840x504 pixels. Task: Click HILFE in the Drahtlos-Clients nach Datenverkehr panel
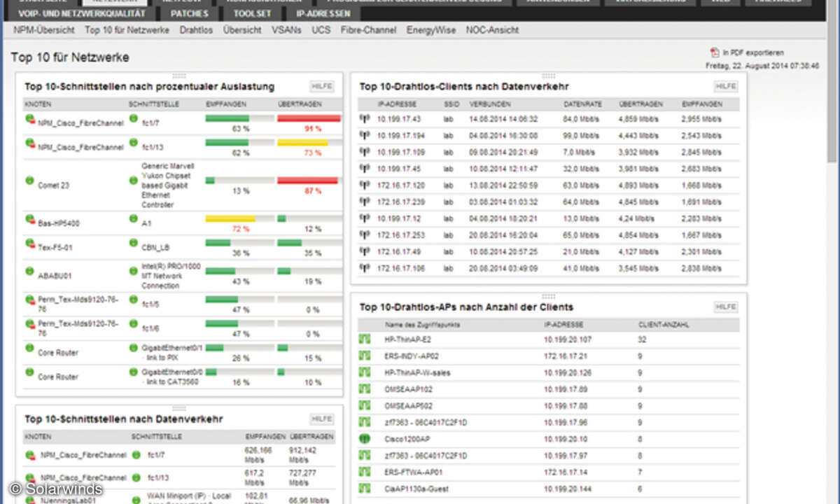pyautogui.click(x=726, y=86)
